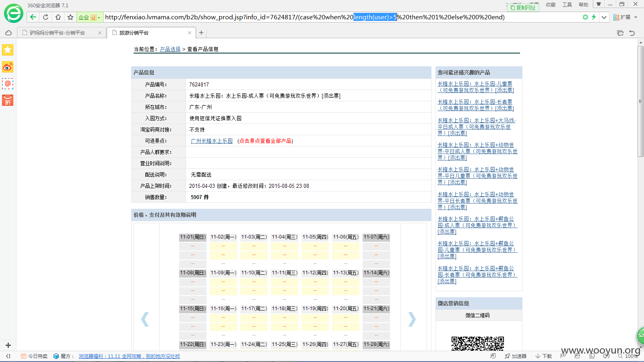Open 水上乐园-儿童票 related product link
This screenshot has height=362, width=644.
click(x=476, y=87)
